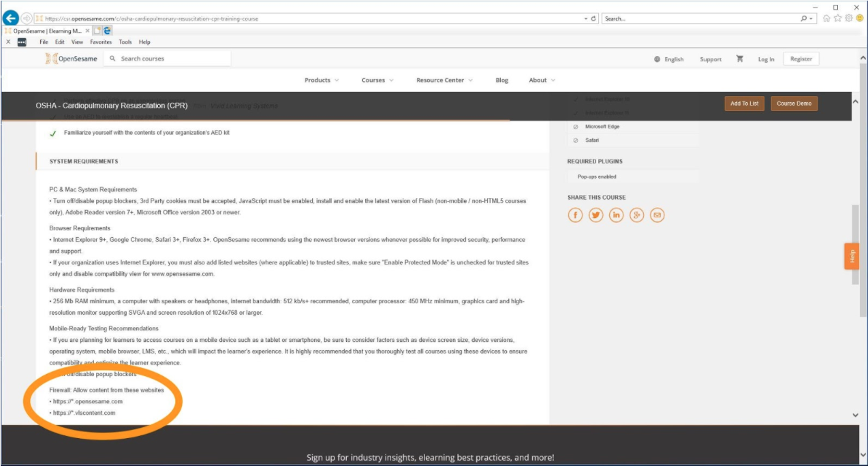This screenshot has width=868, height=466.
Task: Open the Tools menu
Action: pos(125,42)
